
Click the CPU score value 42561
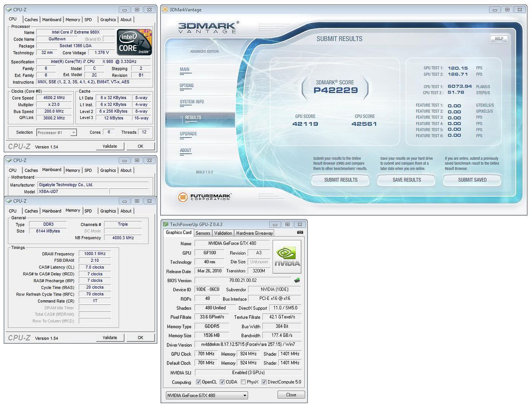click(364, 124)
